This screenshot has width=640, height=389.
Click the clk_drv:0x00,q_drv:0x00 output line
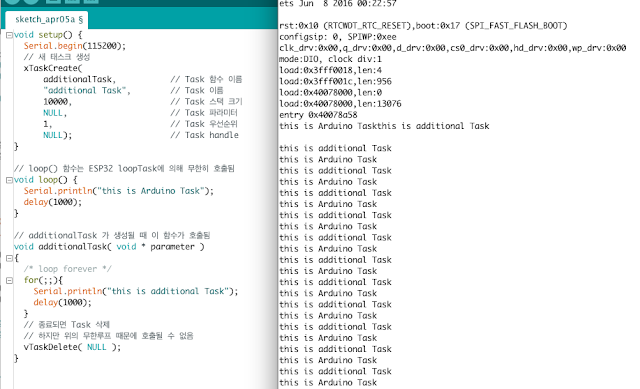click(453, 48)
